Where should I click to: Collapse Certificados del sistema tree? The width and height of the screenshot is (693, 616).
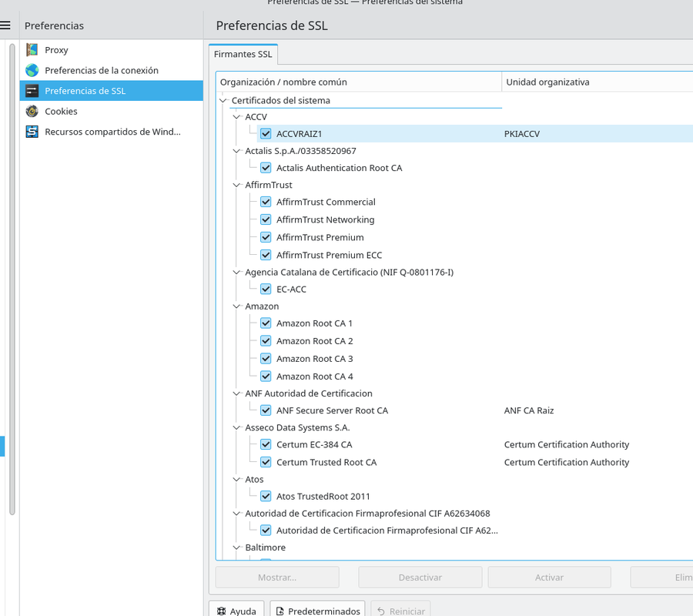click(223, 100)
